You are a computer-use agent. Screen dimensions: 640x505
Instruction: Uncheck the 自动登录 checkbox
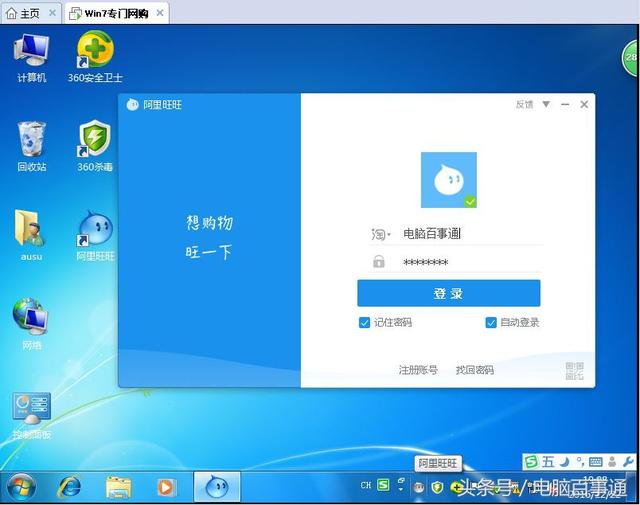(x=491, y=323)
